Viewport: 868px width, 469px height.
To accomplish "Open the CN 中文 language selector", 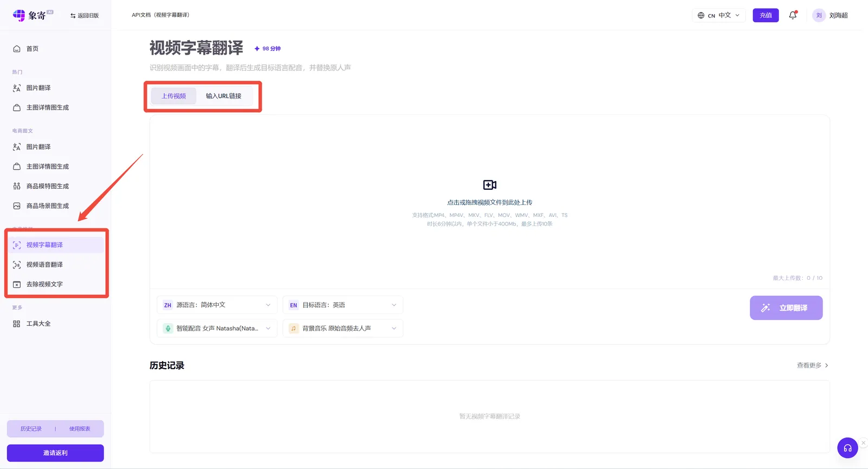I will pos(719,15).
